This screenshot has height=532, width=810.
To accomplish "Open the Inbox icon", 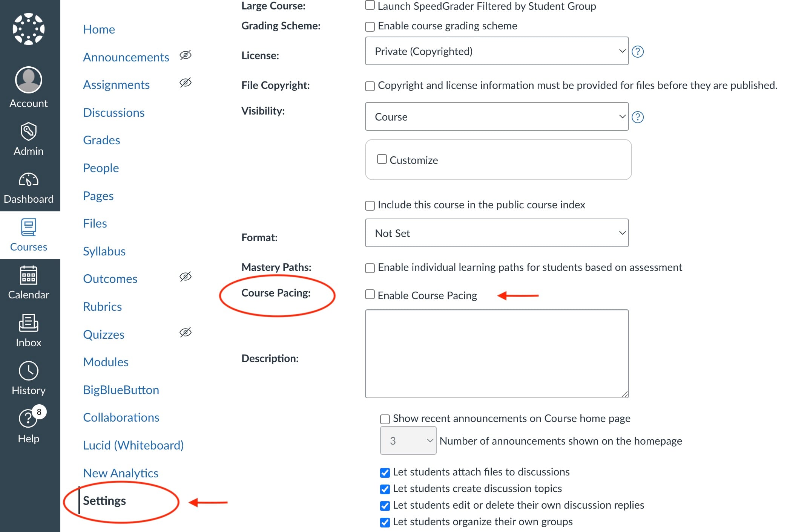I will point(29,323).
